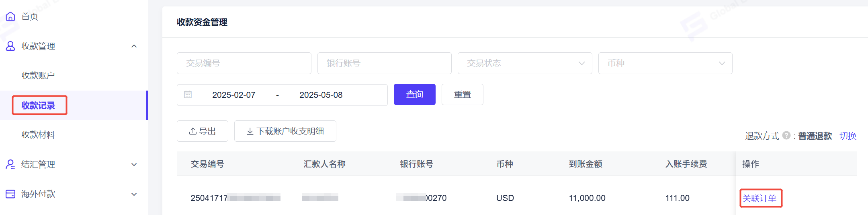Click the home icon beside 首页
The width and height of the screenshot is (868, 215).
(10, 17)
